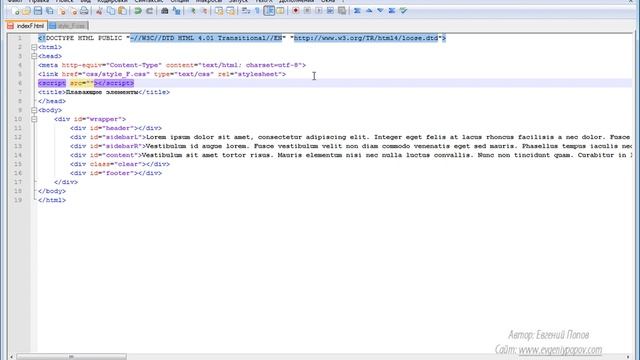Toggle word wrap in the toolbar

pyautogui.click(x=246, y=11)
